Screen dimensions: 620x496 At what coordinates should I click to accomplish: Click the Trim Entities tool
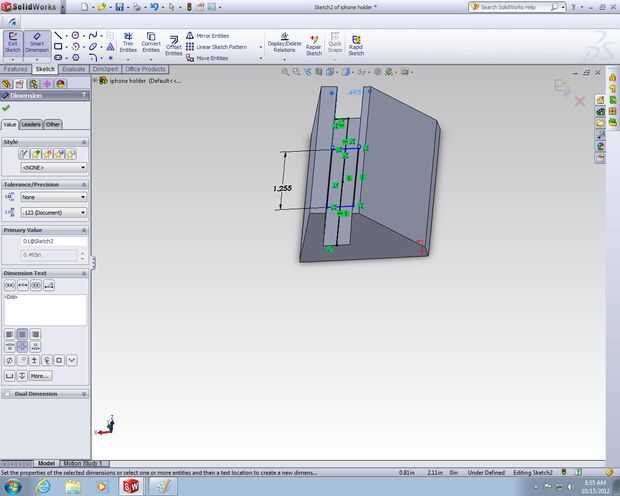click(128, 43)
